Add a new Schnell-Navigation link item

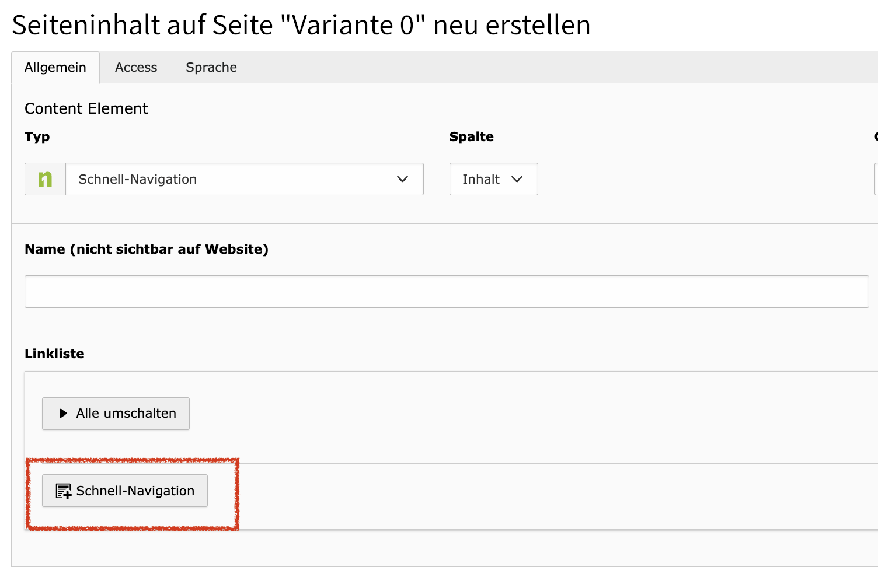pyautogui.click(x=125, y=491)
